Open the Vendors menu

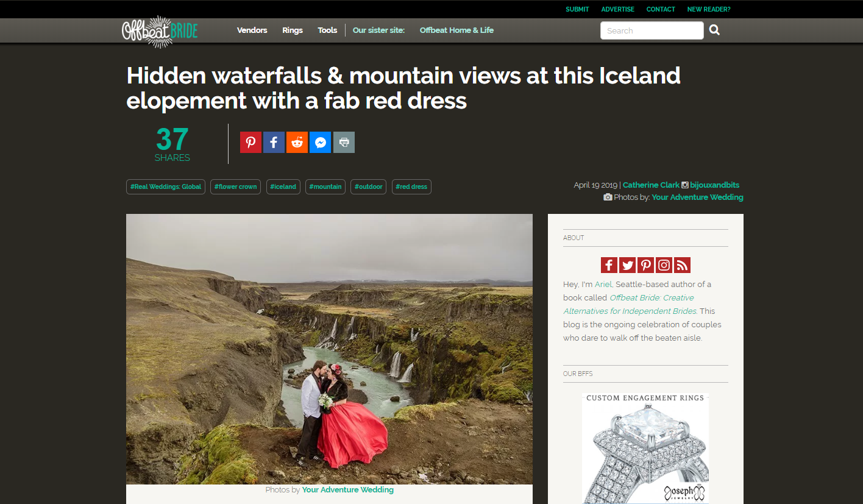[x=252, y=30]
